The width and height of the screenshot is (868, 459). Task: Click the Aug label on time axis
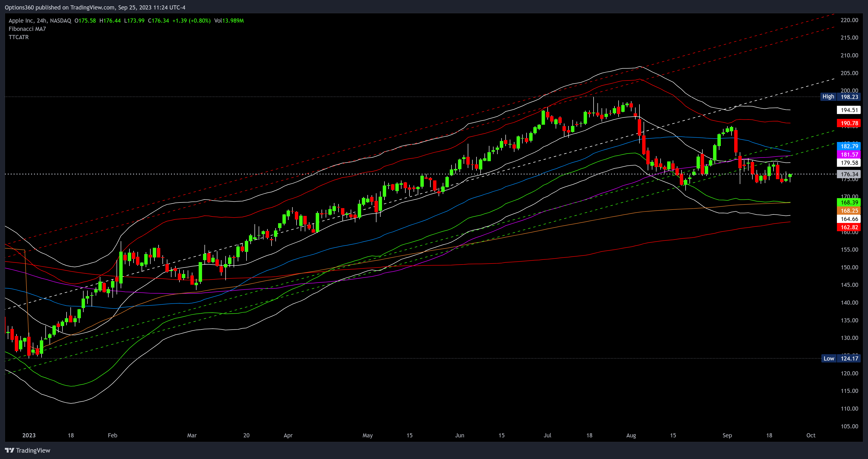(631, 435)
